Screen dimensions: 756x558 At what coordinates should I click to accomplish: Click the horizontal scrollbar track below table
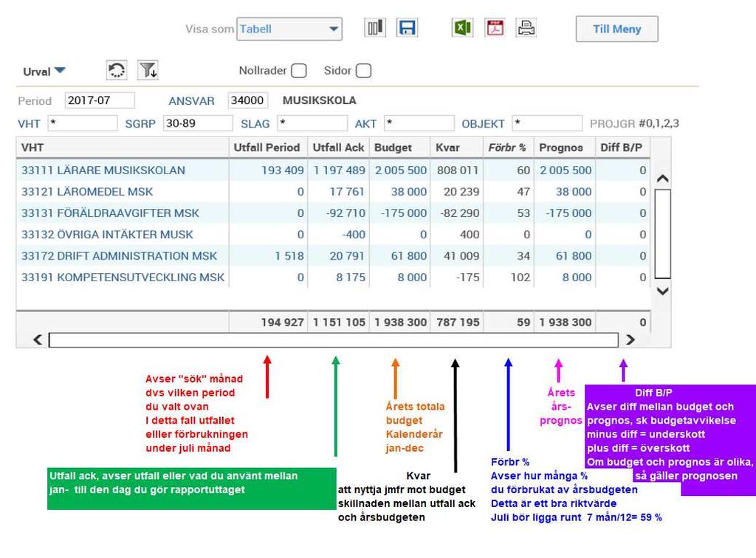point(334,340)
